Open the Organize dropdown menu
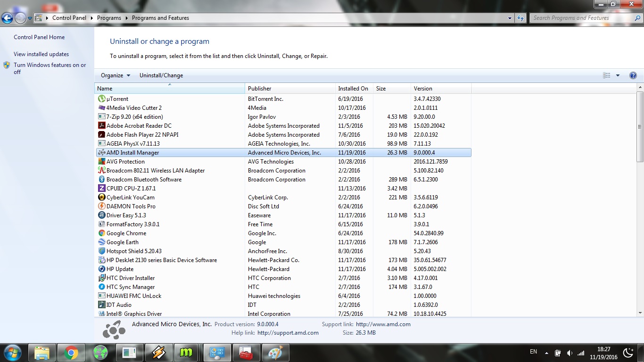 115,75
